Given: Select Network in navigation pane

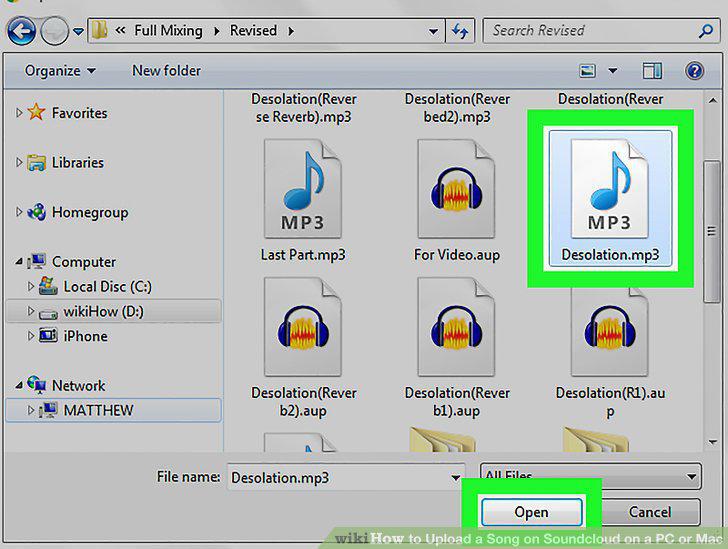Looking at the screenshot, I should 78,386.
